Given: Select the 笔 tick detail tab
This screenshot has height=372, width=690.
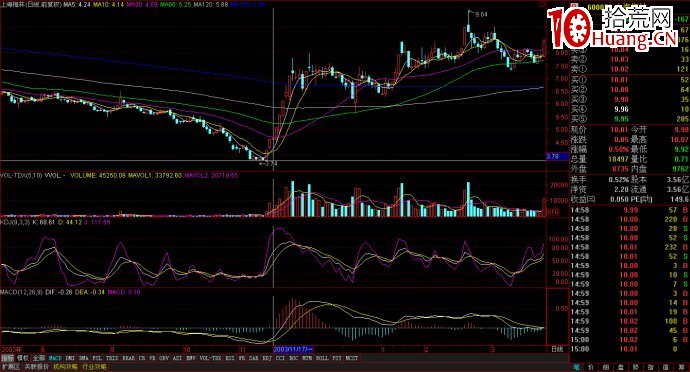Looking at the screenshot, I should pos(576,367).
